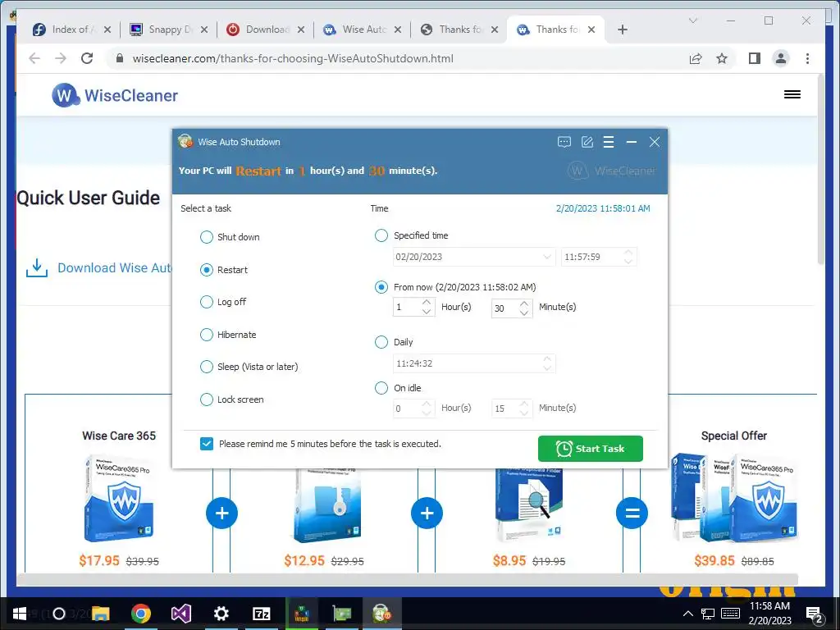Open File Explorer from taskbar
The height and width of the screenshot is (630, 840).
click(x=101, y=614)
